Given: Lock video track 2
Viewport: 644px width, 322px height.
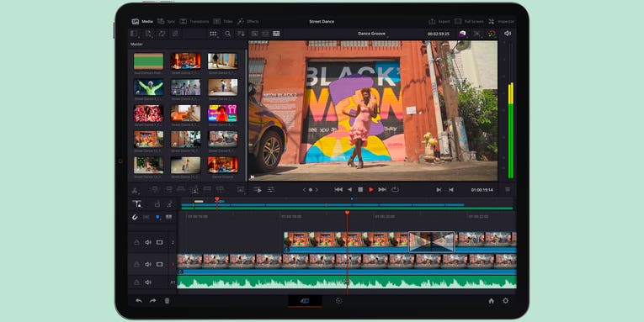Looking at the screenshot, I should [136, 242].
